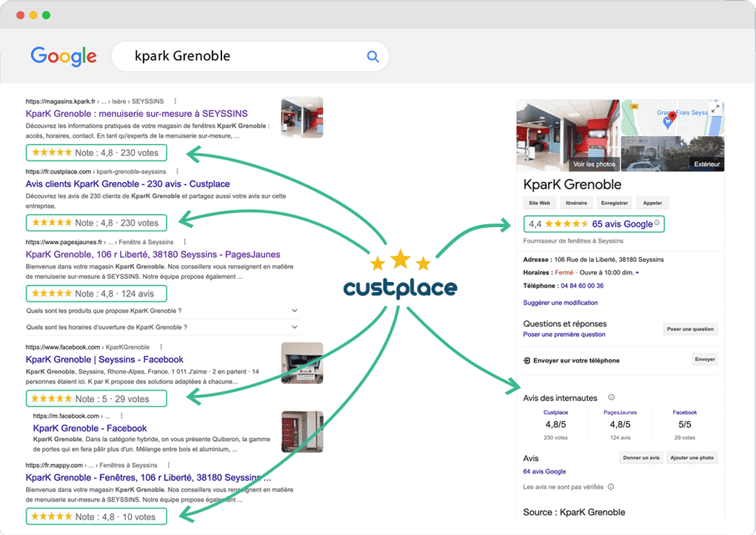Expand question about products KparK Grenoble offers
Image resolution: width=756 pixels, height=535 pixels.
pyautogui.click(x=295, y=311)
